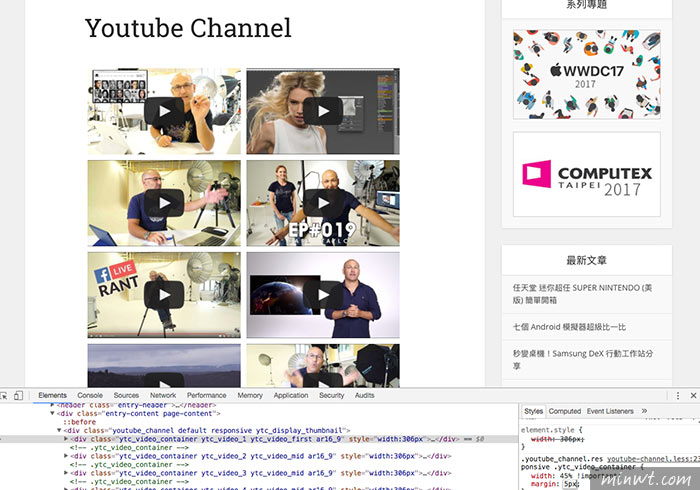
Task: Close the DevTools panel
Action: 693,395
